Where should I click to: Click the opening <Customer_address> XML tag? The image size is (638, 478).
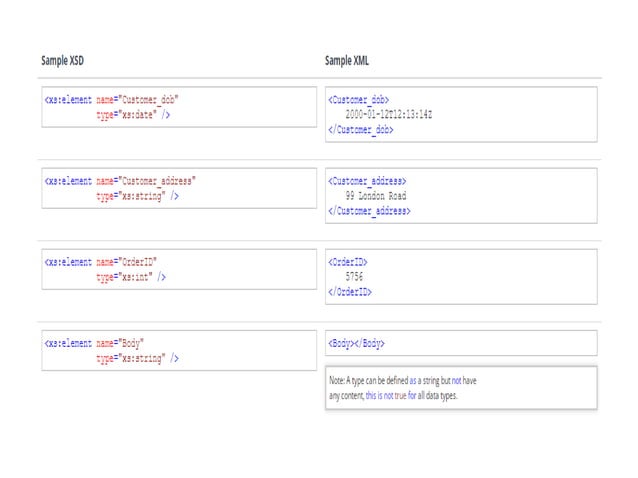click(x=367, y=181)
